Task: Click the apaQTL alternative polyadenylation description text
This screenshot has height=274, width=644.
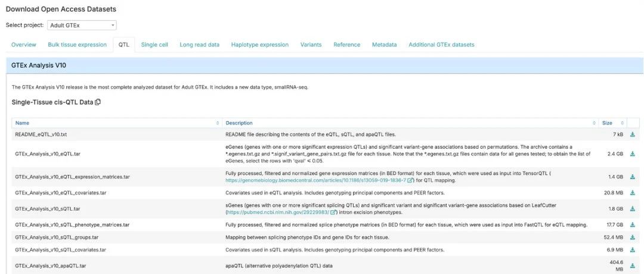Action: (279, 266)
